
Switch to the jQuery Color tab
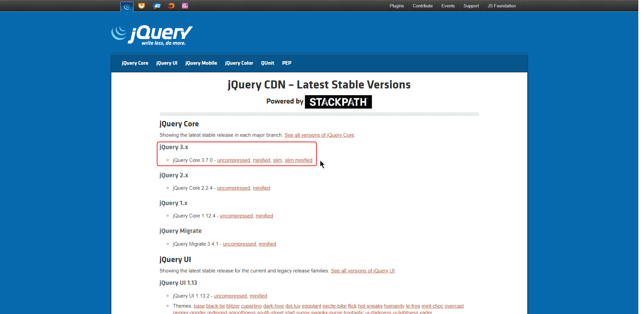coord(239,63)
